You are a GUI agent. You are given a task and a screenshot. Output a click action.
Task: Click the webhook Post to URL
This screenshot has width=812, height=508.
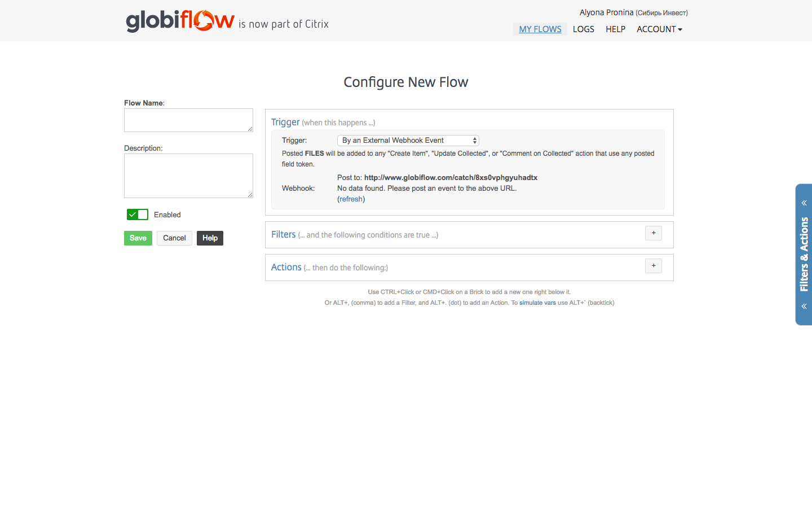point(450,177)
